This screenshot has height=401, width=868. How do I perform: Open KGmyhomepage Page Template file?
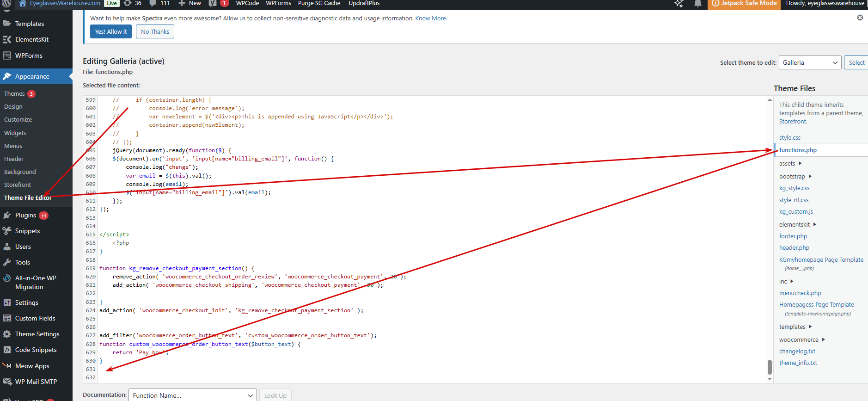821,259
